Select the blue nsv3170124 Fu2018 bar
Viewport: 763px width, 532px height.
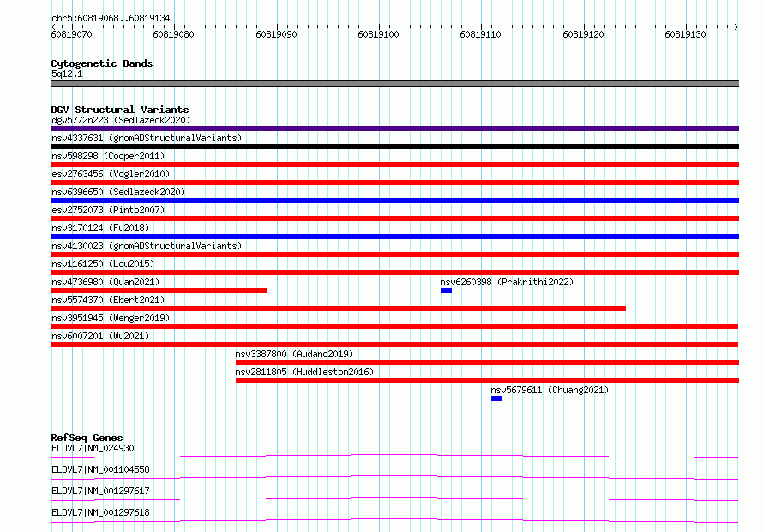click(x=394, y=236)
